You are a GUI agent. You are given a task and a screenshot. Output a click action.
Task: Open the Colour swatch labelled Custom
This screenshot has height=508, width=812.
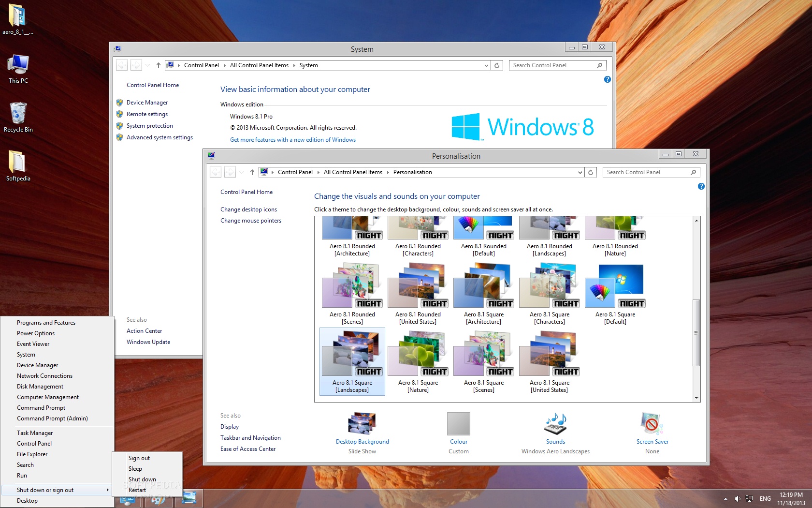459,424
